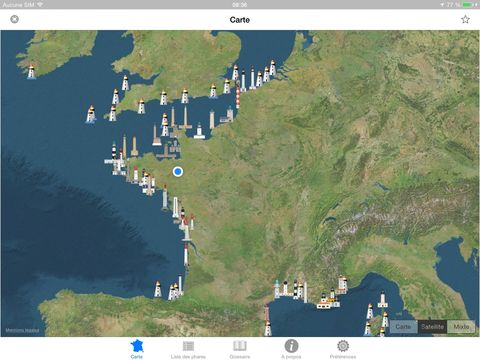
Task: Open the Liste des phares tab
Action: (188, 350)
